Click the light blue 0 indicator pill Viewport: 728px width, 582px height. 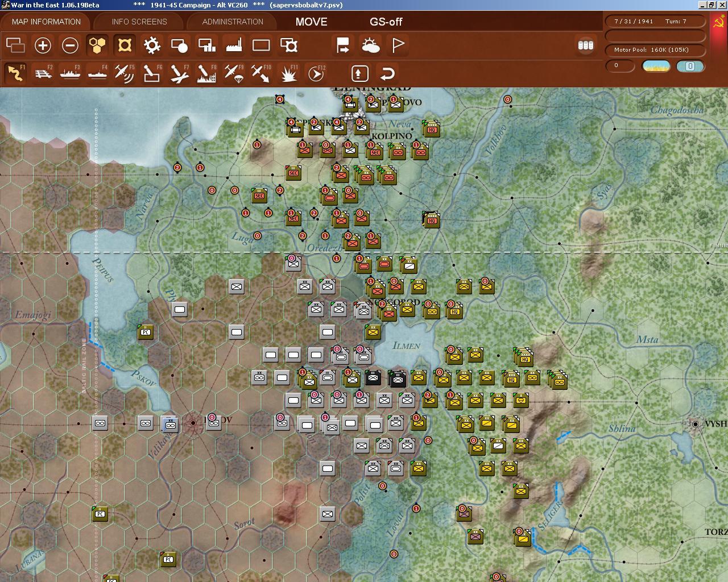pos(690,66)
